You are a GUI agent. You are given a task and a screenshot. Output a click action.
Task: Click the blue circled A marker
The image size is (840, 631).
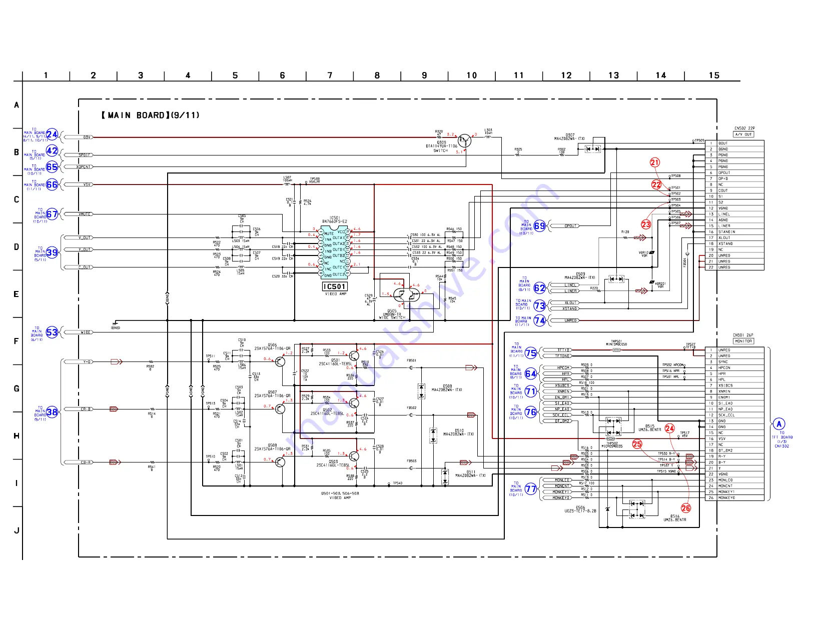coord(779,424)
